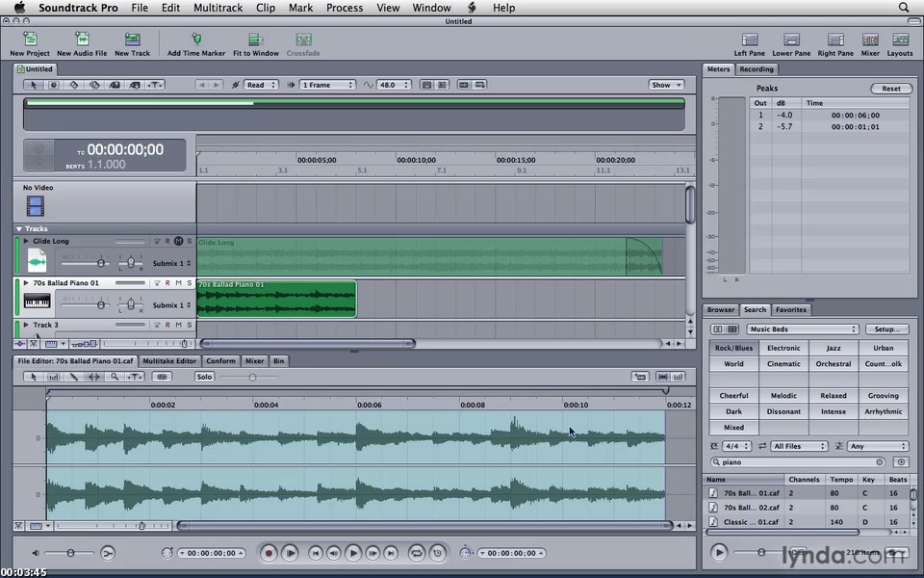Toggle the Cycle loop button in transport

point(416,553)
